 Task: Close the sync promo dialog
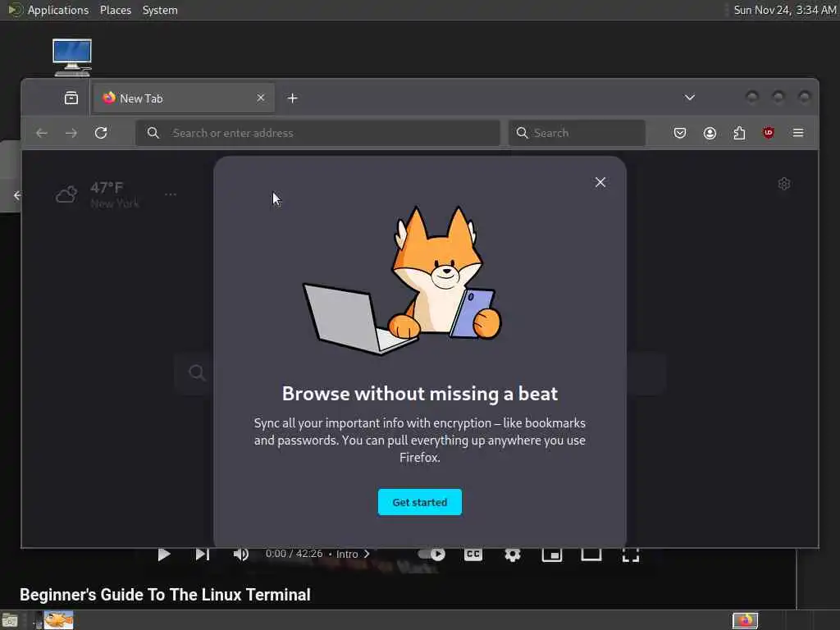(x=600, y=182)
